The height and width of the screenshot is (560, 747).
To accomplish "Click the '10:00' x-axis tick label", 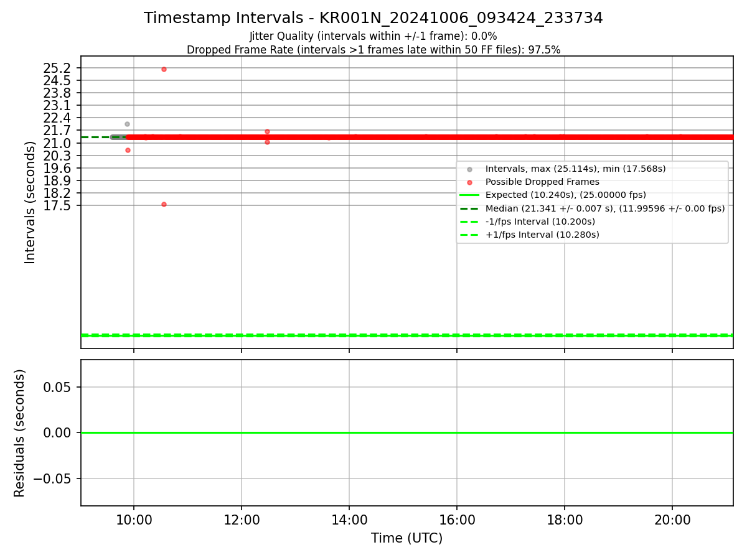I will 134,520.
